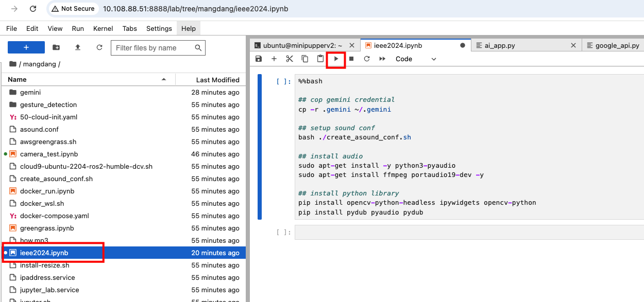Restart kernel and run all cells
Viewport: 644px width, 302px height.
382,59
